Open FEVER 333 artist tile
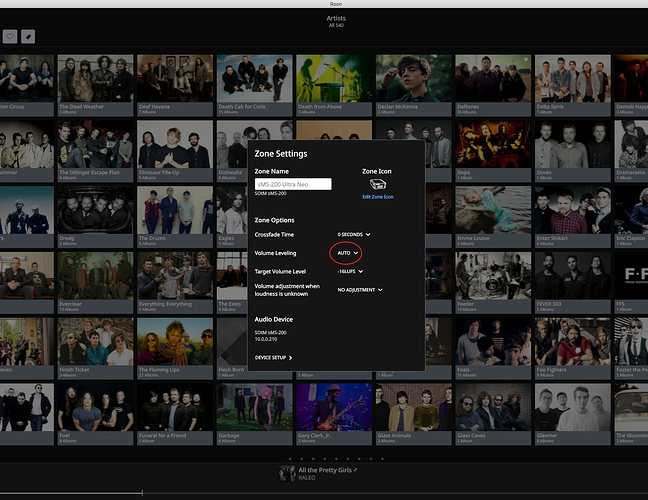 (x=573, y=282)
